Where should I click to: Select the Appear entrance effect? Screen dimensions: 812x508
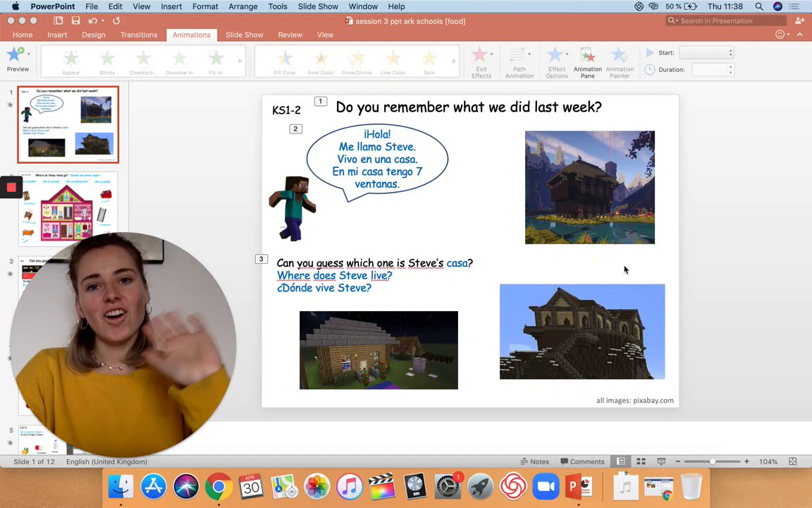71,61
